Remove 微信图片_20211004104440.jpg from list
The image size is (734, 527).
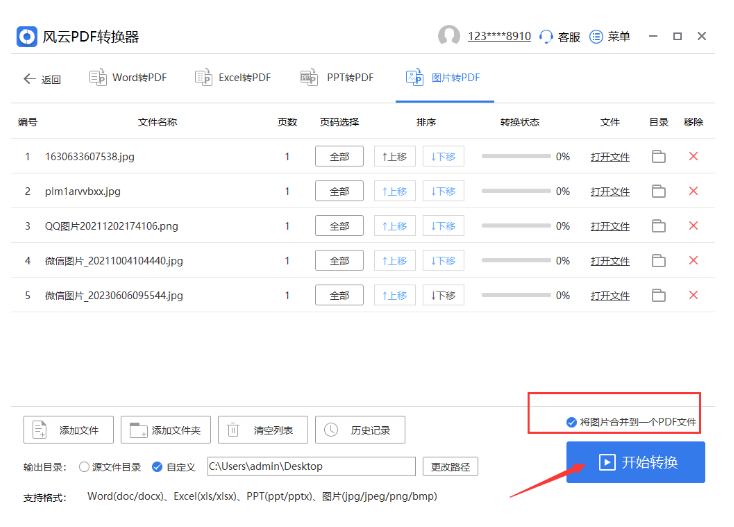coord(693,260)
